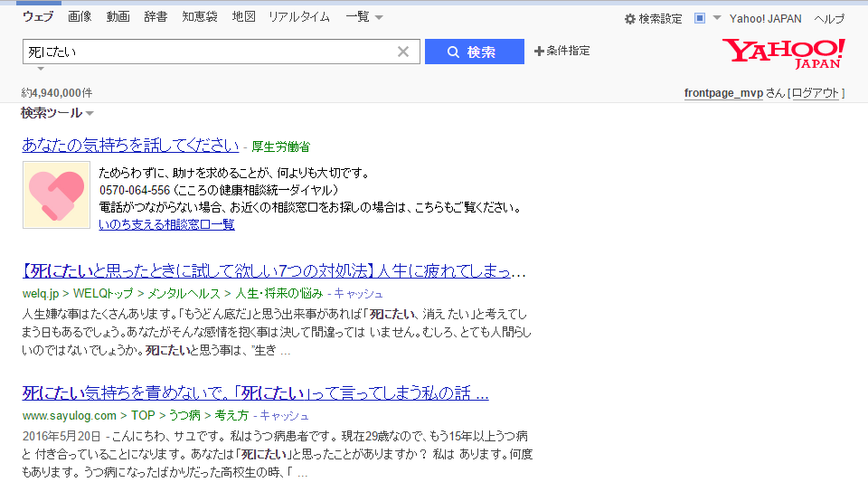Viewport: 868px width, 482px height.
Task: Open いのち支える相談窓口一覧 link
Action: 166,224
